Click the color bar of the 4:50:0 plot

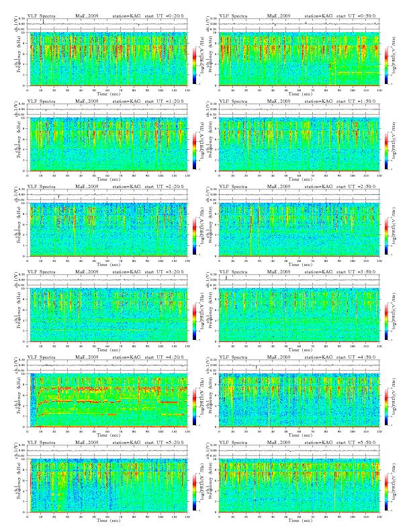tap(386, 406)
